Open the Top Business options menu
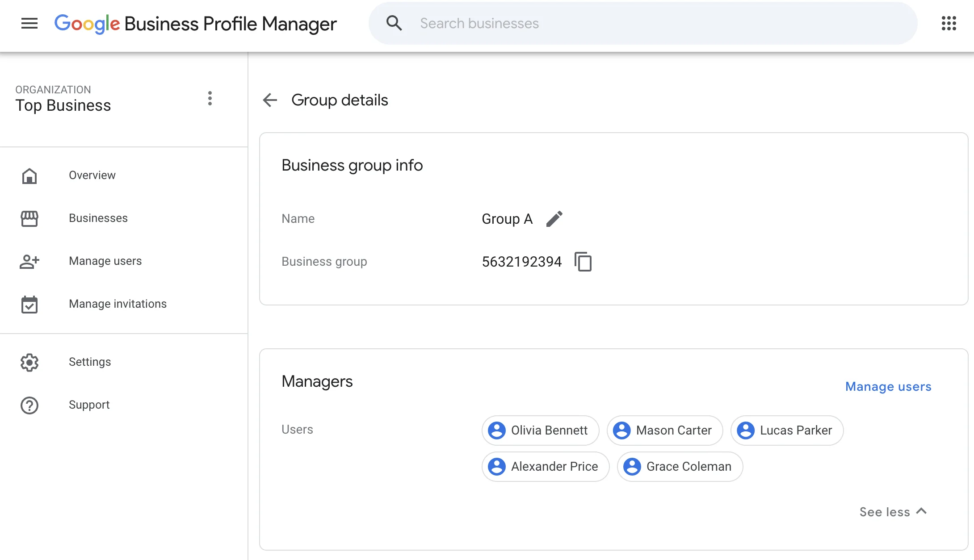 [210, 98]
